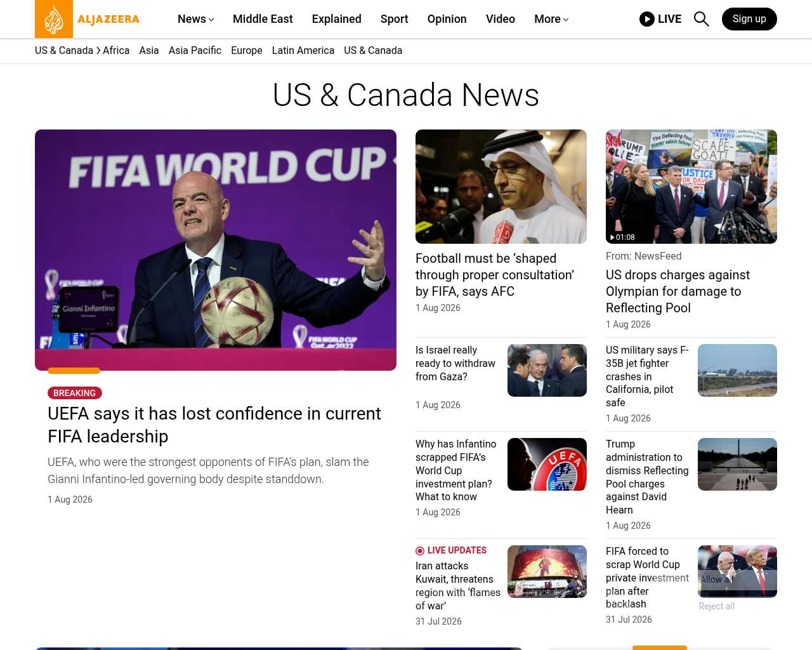Click the LIVE text link
The width and height of the screenshot is (812, 650).
pos(670,19)
